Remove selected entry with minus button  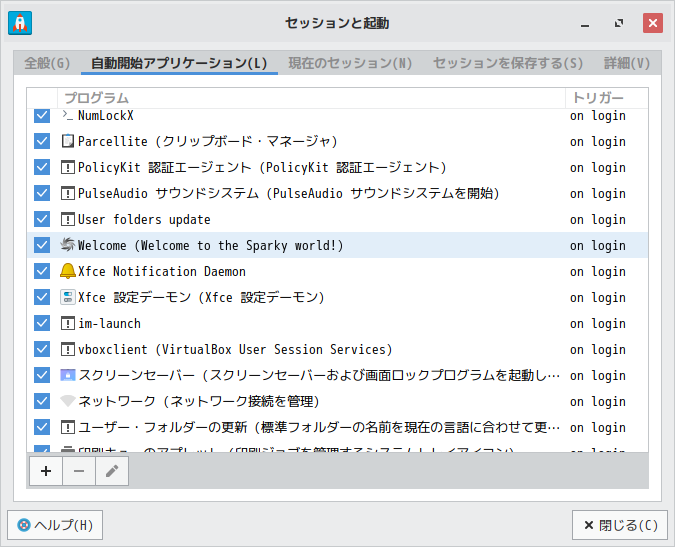click(x=79, y=471)
